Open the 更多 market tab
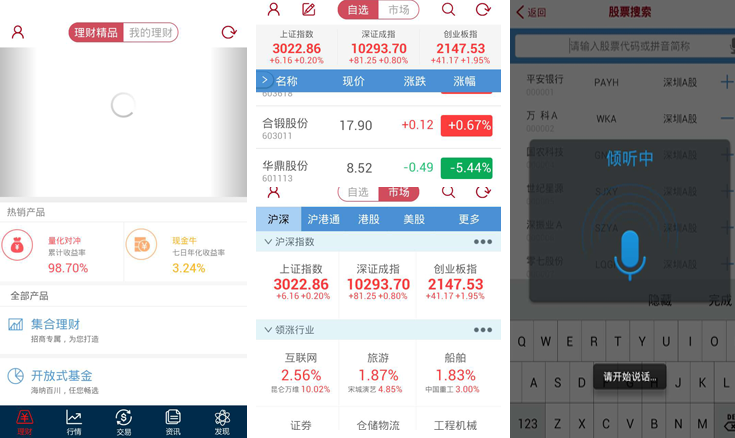Screen dimensions: 735x438 point(469,219)
